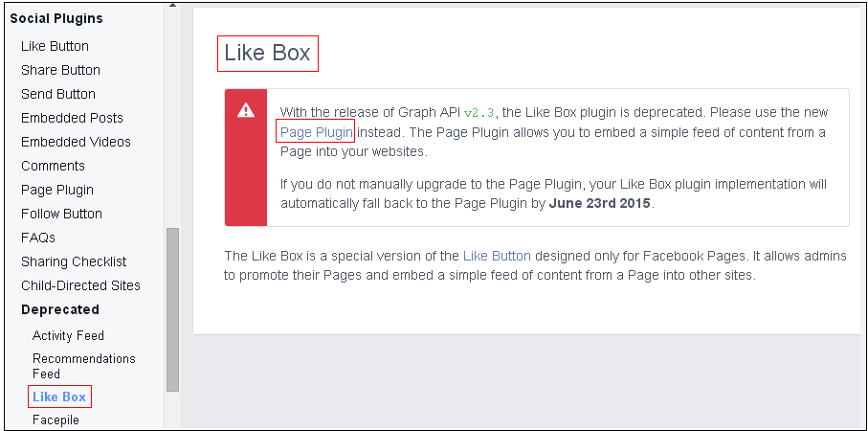Open Activity Feed under Deprecated
Image resolution: width=868 pixels, height=431 pixels.
point(68,336)
